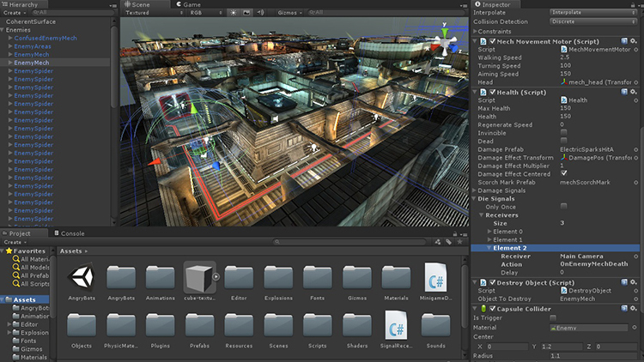644x362 pixels.
Task: Select the Prefabs folder icon
Action: pyautogui.click(x=199, y=325)
